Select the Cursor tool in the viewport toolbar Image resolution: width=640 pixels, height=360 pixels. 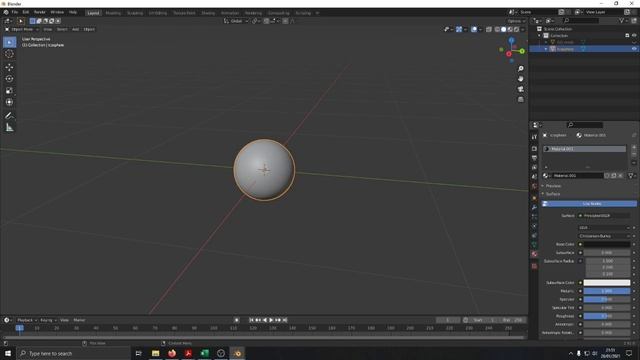(9, 54)
